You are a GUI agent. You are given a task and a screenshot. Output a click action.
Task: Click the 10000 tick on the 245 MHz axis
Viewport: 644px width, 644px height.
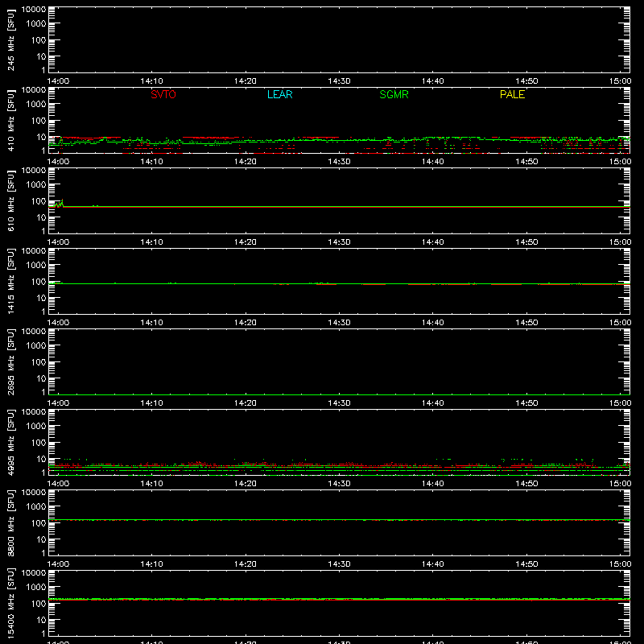coord(34,10)
